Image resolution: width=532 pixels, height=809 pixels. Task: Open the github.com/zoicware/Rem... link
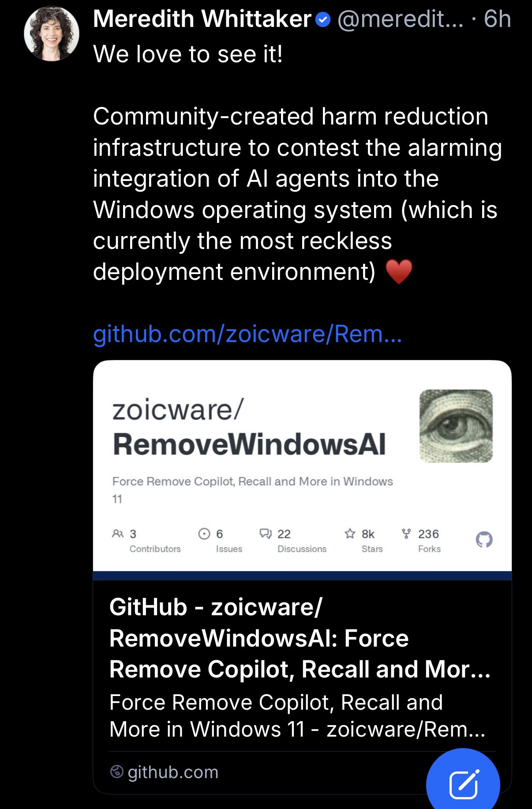point(247,334)
